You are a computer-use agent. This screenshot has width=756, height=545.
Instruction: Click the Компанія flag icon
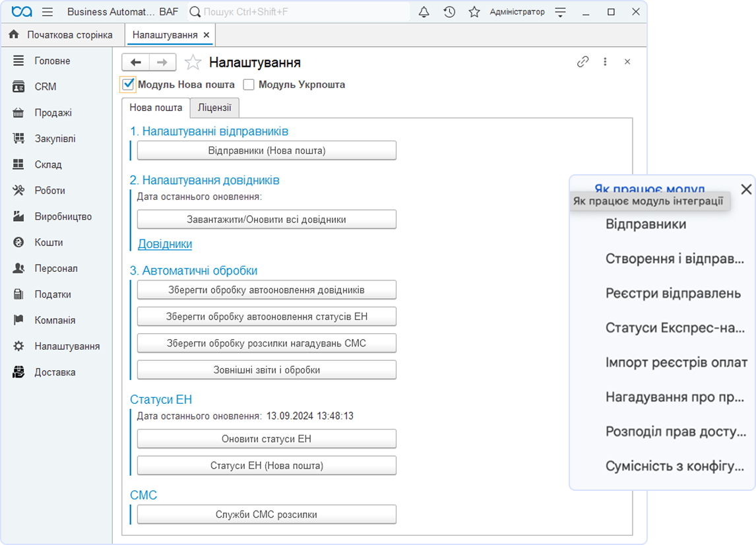click(18, 320)
